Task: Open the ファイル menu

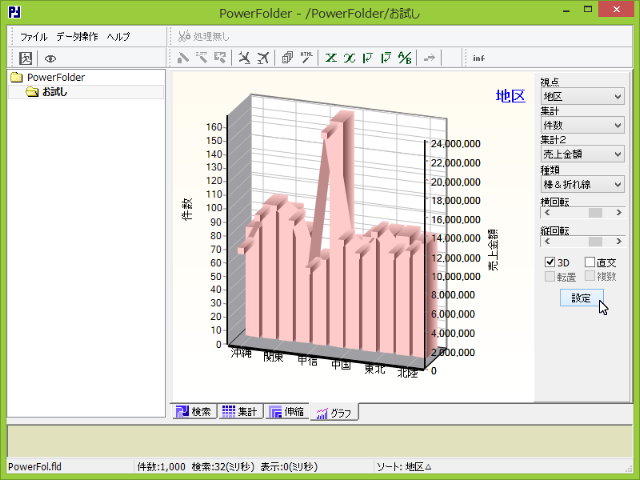Action: tap(34, 37)
